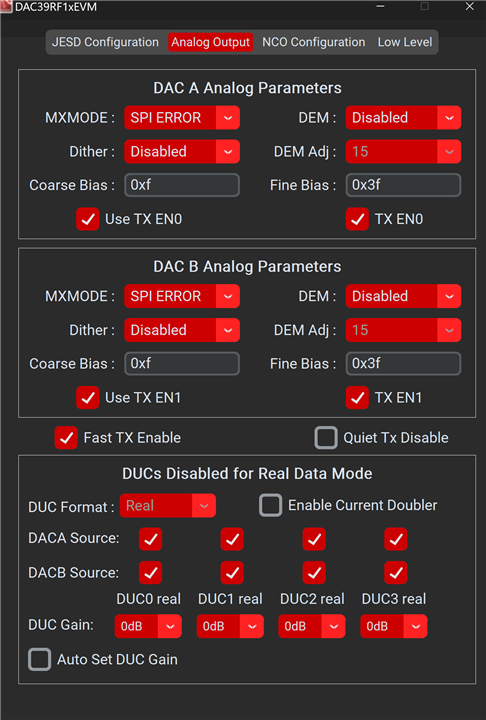Open the DUC3 real gain 0dB dropdown
Image resolution: width=486 pixels, height=720 pixels.
394,626
